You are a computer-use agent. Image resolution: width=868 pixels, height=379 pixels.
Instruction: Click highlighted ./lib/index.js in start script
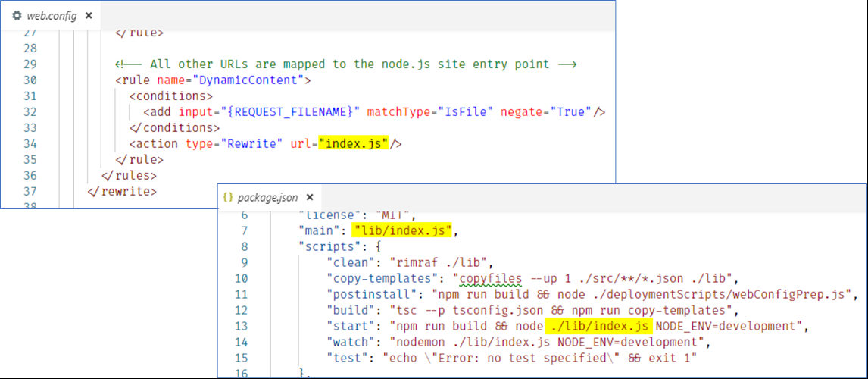click(x=599, y=327)
